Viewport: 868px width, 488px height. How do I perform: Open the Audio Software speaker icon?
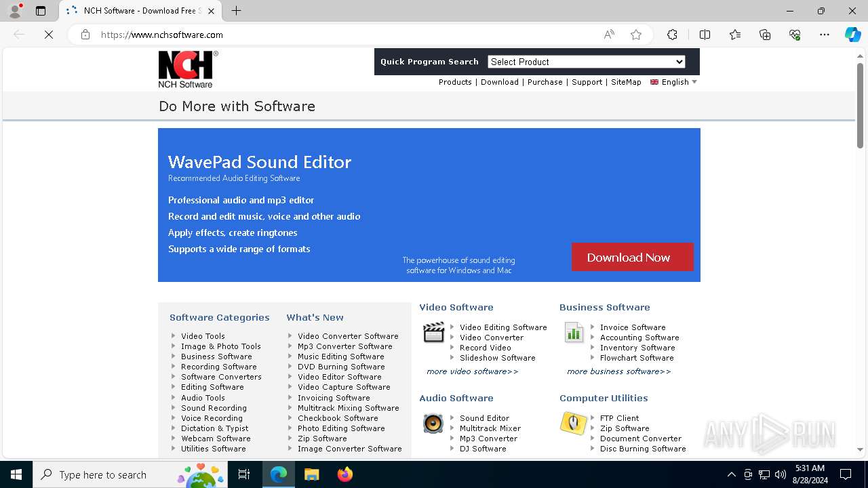pyautogui.click(x=433, y=423)
